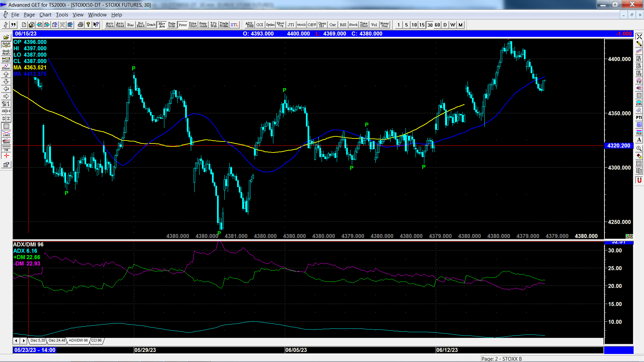The height and width of the screenshot is (362, 644).
Task: Click the new page icon
Action: [24, 25]
